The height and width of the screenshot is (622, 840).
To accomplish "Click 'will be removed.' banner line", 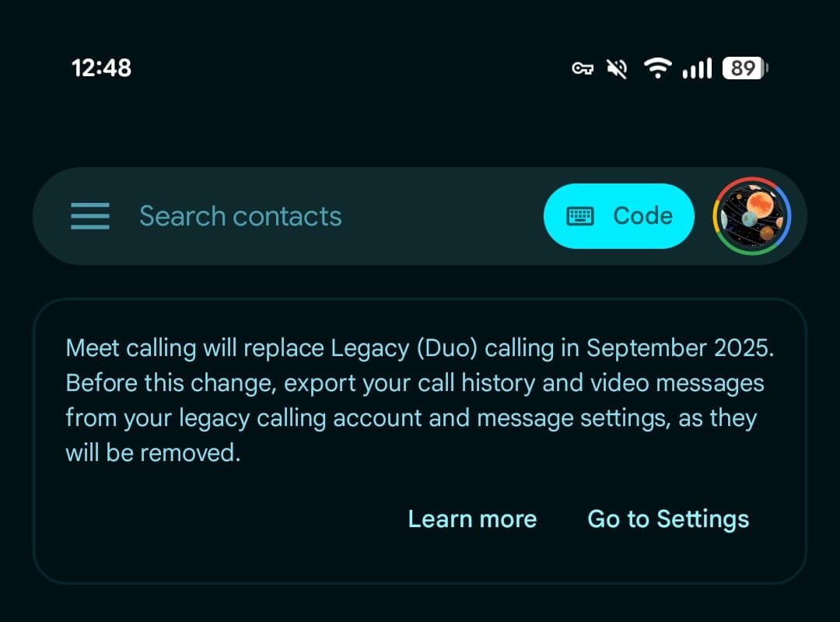I will point(153,453).
